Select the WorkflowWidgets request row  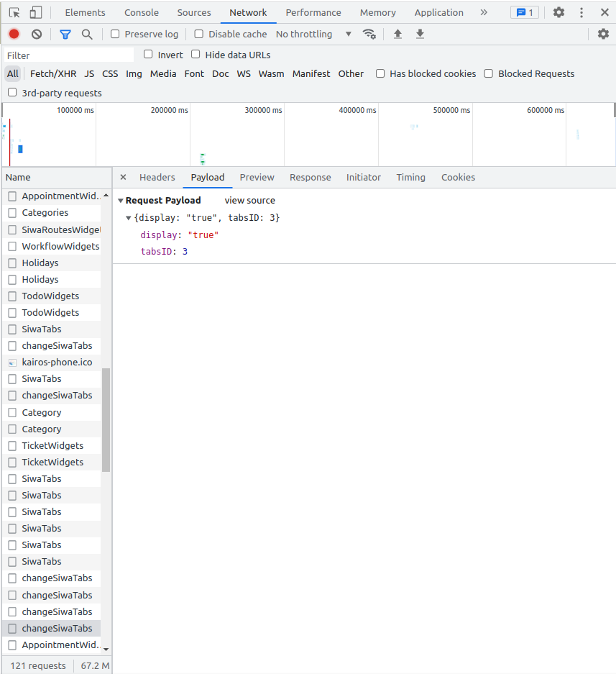pyautogui.click(x=52, y=246)
